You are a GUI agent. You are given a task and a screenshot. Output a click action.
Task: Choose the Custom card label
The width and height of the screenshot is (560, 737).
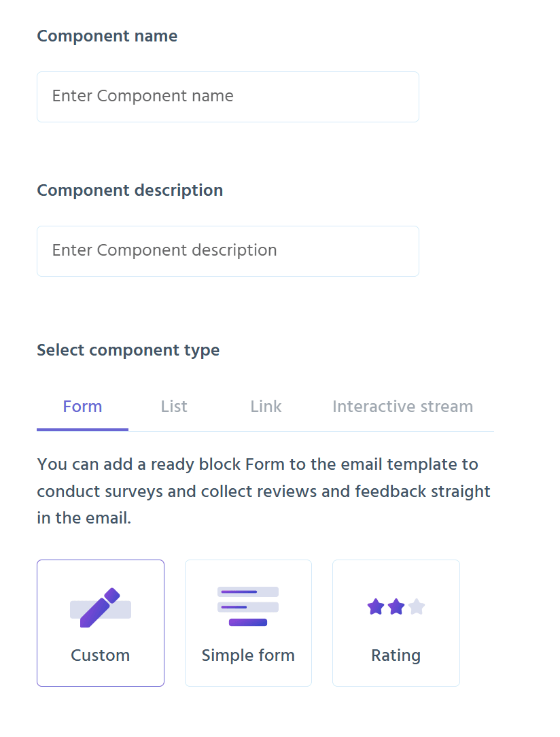pyautogui.click(x=101, y=655)
